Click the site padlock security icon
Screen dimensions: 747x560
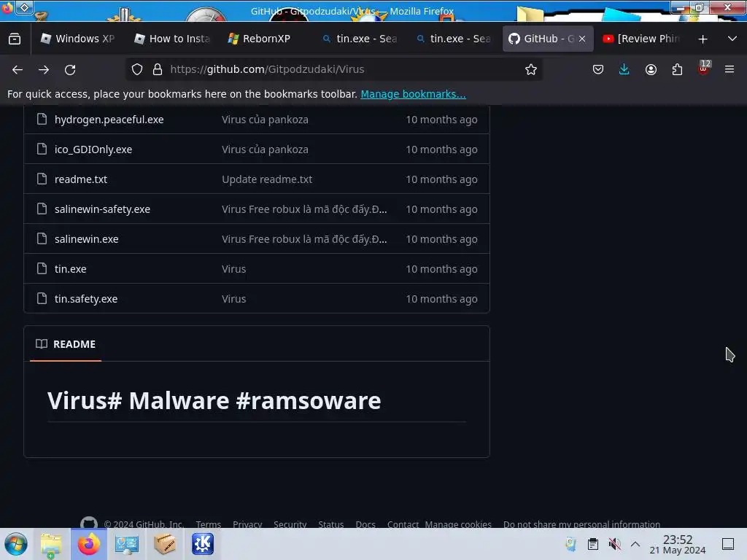(158, 69)
